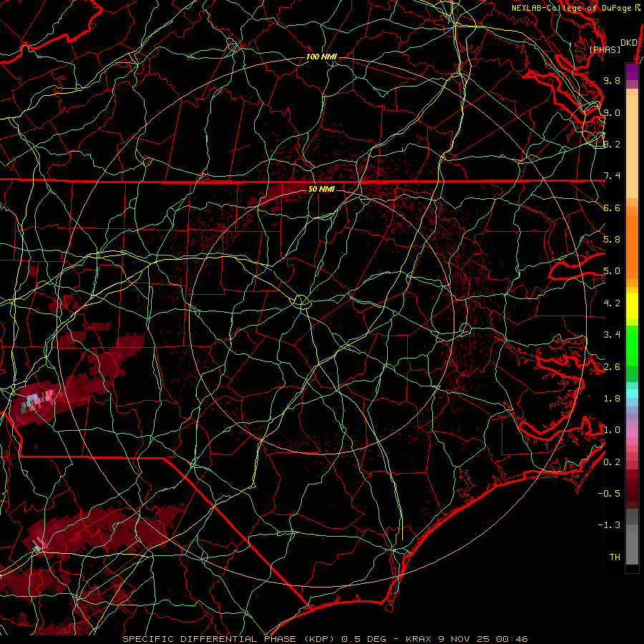Click the 8.2 scale value

[x=612, y=144]
